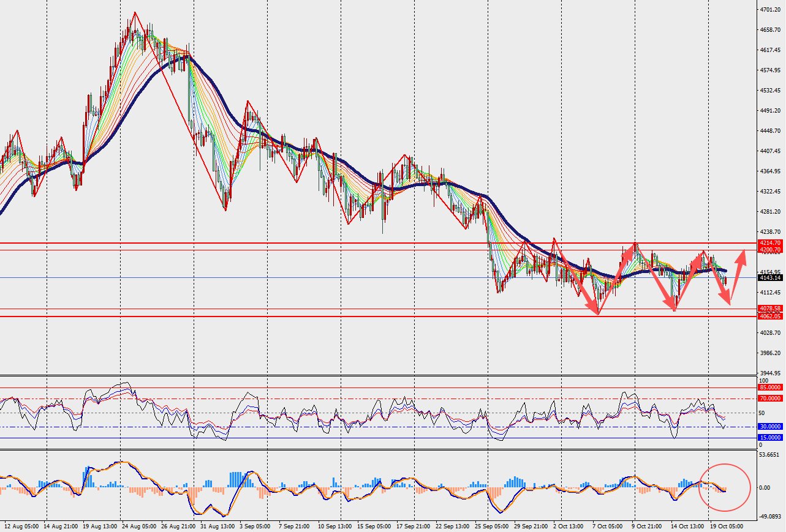Image resolution: width=786 pixels, height=532 pixels.
Task: Select the red 4214.70 resistance level tag
Action: (x=770, y=243)
